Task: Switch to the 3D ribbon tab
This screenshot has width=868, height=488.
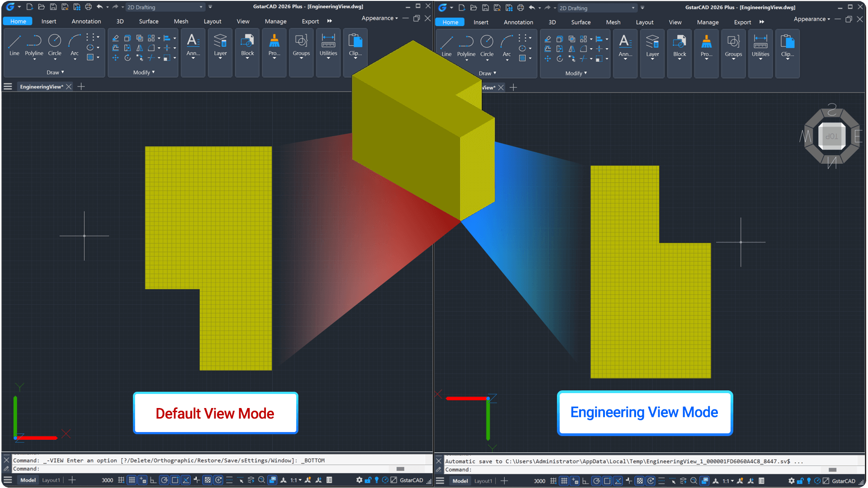Action: pyautogui.click(x=120, y=21)
